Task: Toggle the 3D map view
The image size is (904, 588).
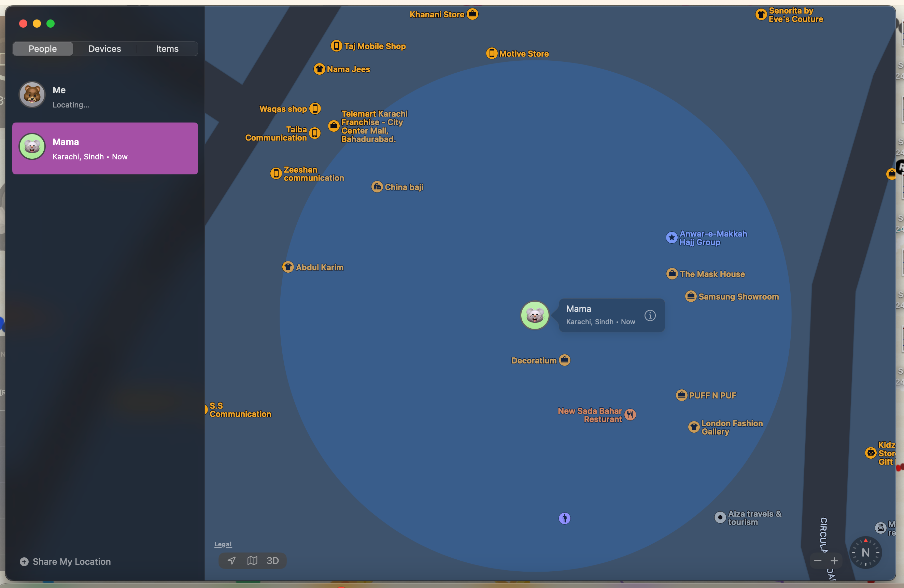Action: (x=272, y=560)
